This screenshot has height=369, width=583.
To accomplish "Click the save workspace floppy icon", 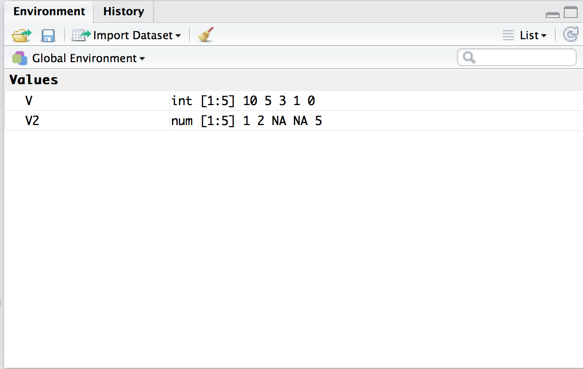I will pos(48,36).
